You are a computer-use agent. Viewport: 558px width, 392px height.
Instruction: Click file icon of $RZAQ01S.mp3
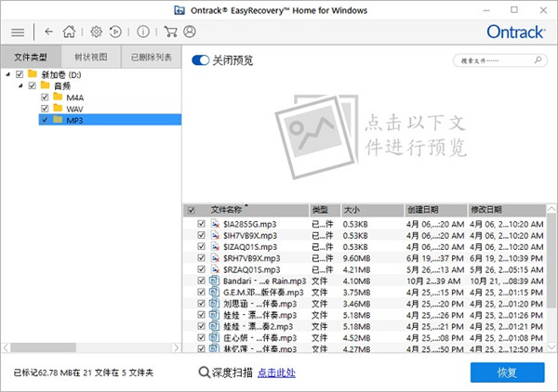[x=215, y=269]
